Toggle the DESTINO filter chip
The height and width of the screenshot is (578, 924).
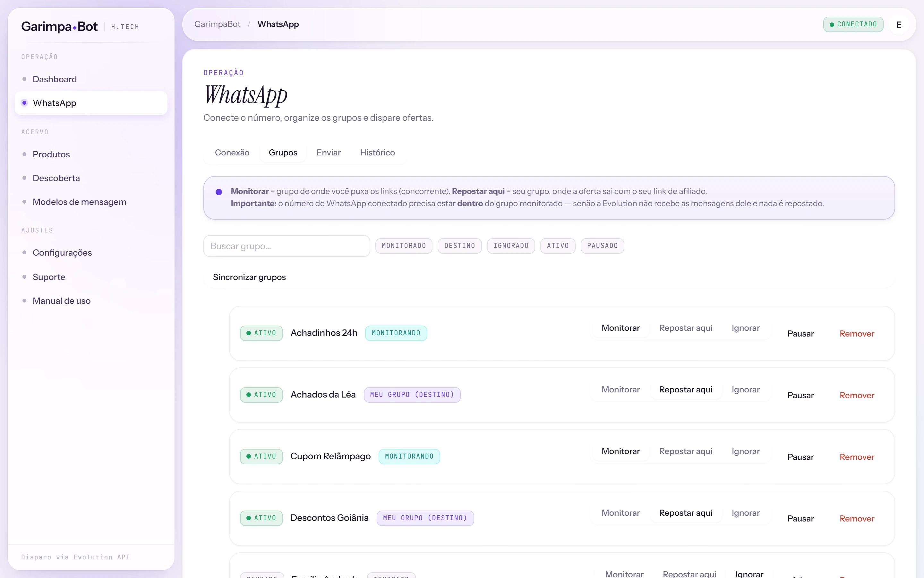459,246
